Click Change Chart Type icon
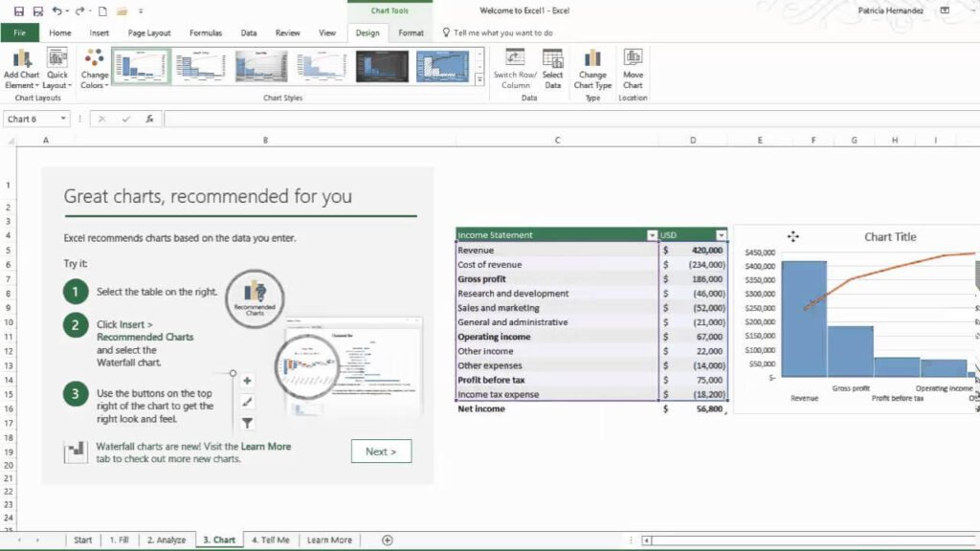Screen dimensions: 980x551 pyautogui.click(x=592, y=69)
